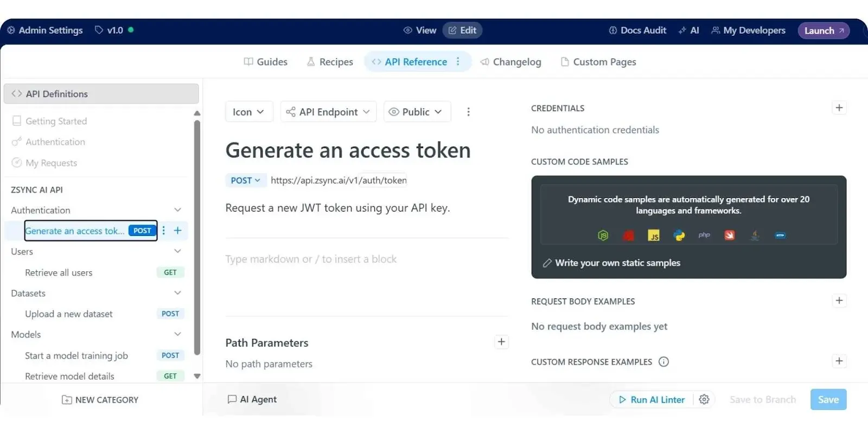Select the PHP code sample icon
The width and height of the screenshot is (868, 434).
pyautogui.click(x=704, y=235)
